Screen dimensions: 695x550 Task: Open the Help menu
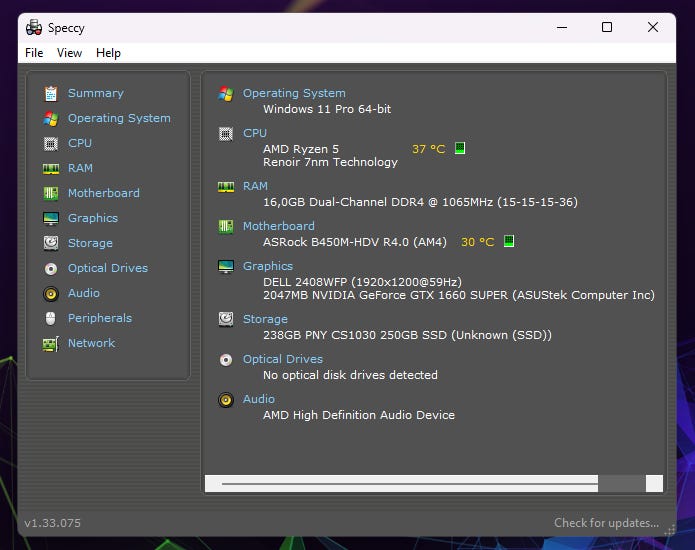tap(108, 53)
